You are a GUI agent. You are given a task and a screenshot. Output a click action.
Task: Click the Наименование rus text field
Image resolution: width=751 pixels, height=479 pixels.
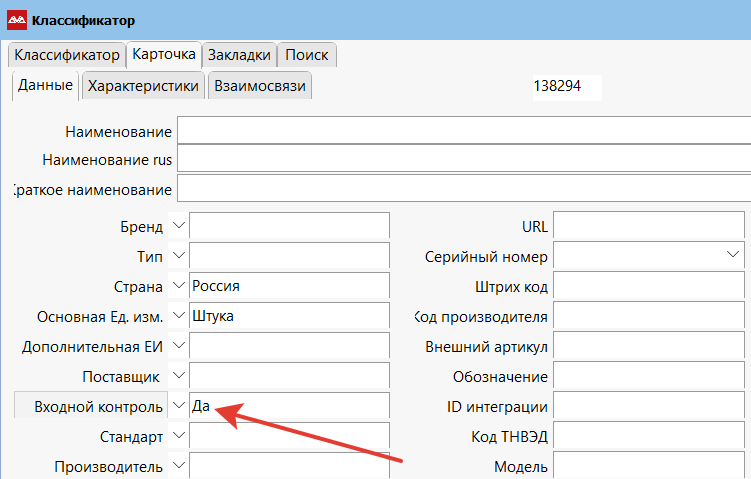[463, 160]
